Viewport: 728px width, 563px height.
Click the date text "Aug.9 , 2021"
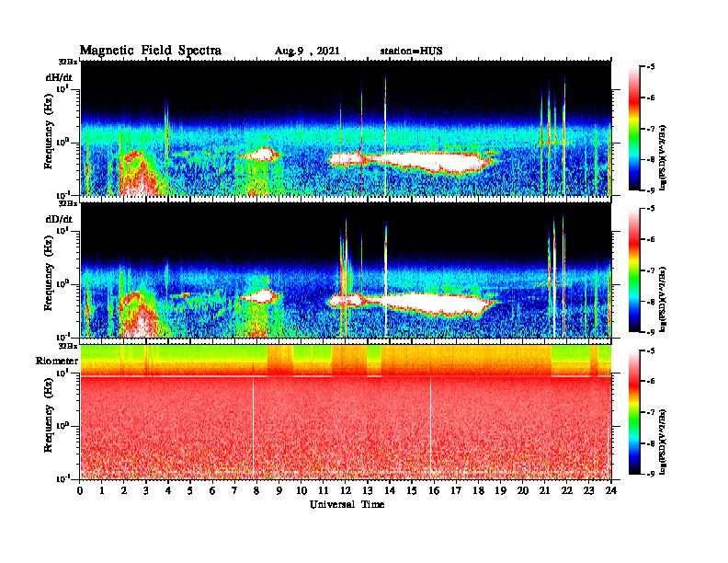click(x=307, y=52)
